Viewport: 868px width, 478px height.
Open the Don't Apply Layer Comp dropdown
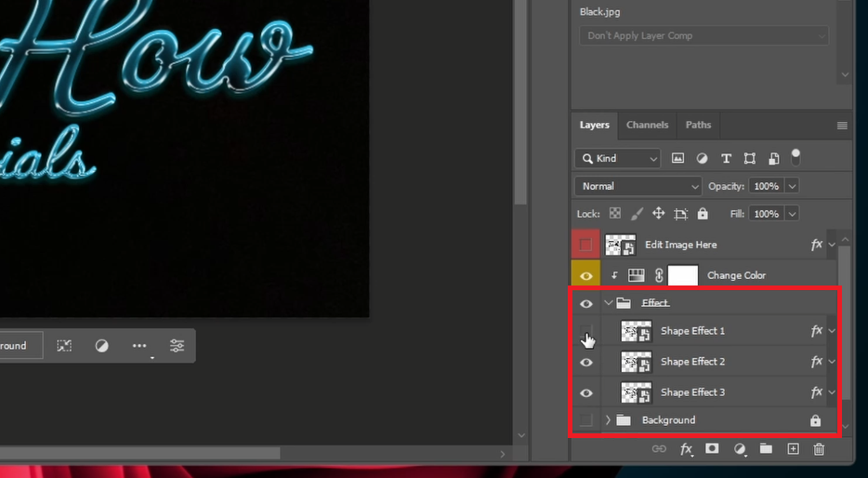703,35
